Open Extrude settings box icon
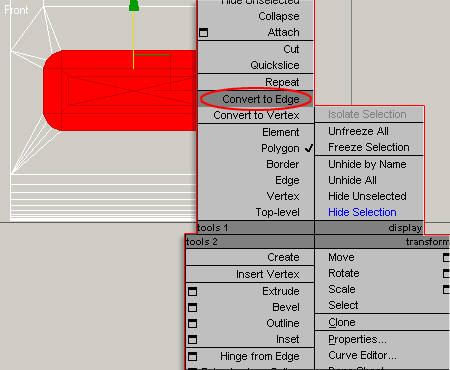Image resolution: width=450 pixels, height=370 pixels. click(192, 292)
